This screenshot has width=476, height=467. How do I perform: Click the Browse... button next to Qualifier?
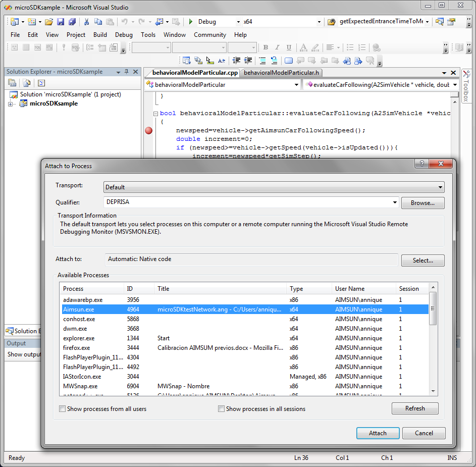tap(422, 203)
